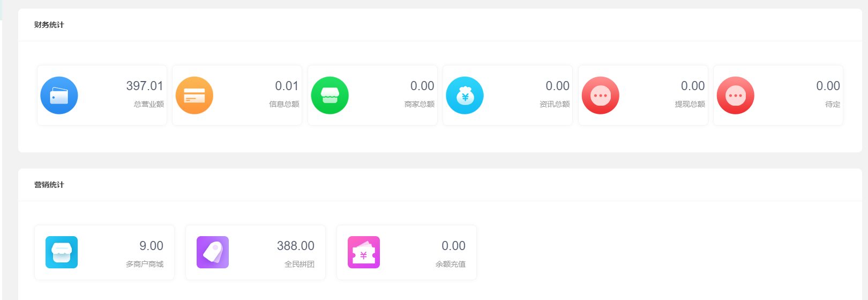868x300 pixels.
Task: Open the 余额充值 label
Action: [x=451, y=264]
